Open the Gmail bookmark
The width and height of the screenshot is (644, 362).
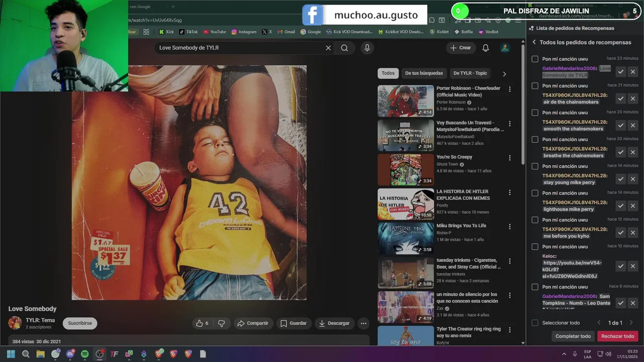[x=286, y=32]
